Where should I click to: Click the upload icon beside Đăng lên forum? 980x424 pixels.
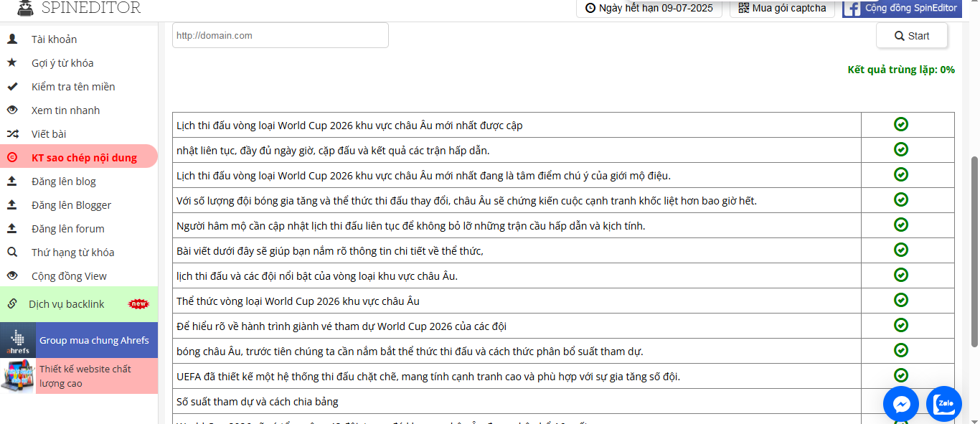[12, 228]
